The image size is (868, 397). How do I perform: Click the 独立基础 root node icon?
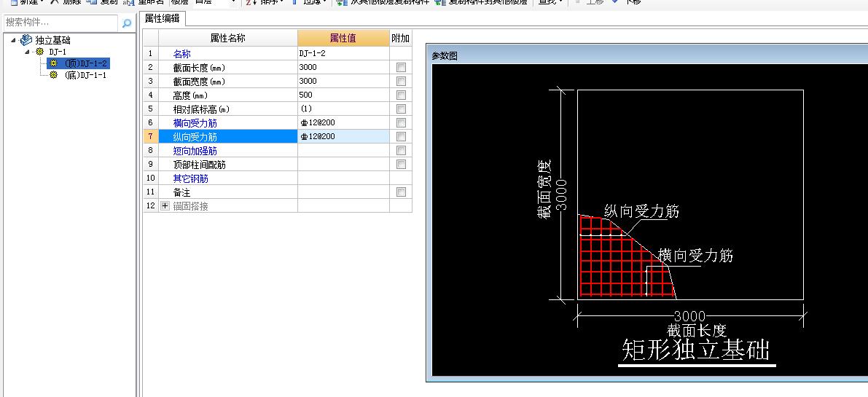[26, 40]
